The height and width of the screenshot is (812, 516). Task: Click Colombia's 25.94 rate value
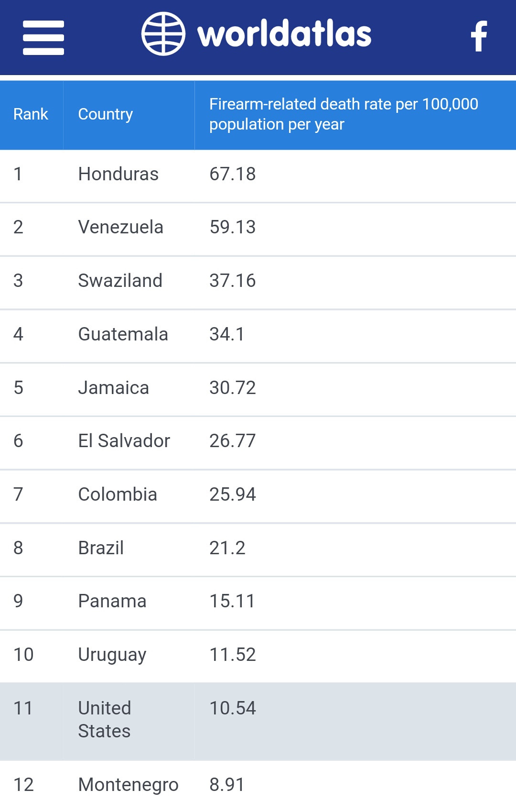233,494
